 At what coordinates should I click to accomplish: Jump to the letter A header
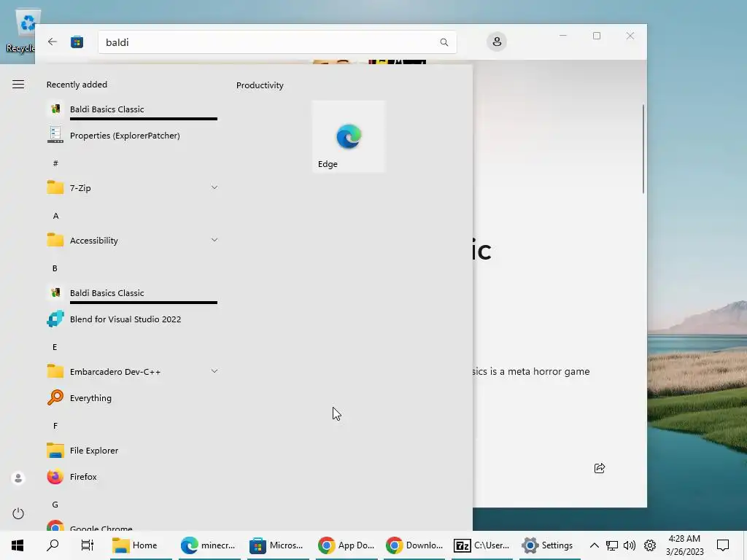pyautogui.click(x=55, y=216)
